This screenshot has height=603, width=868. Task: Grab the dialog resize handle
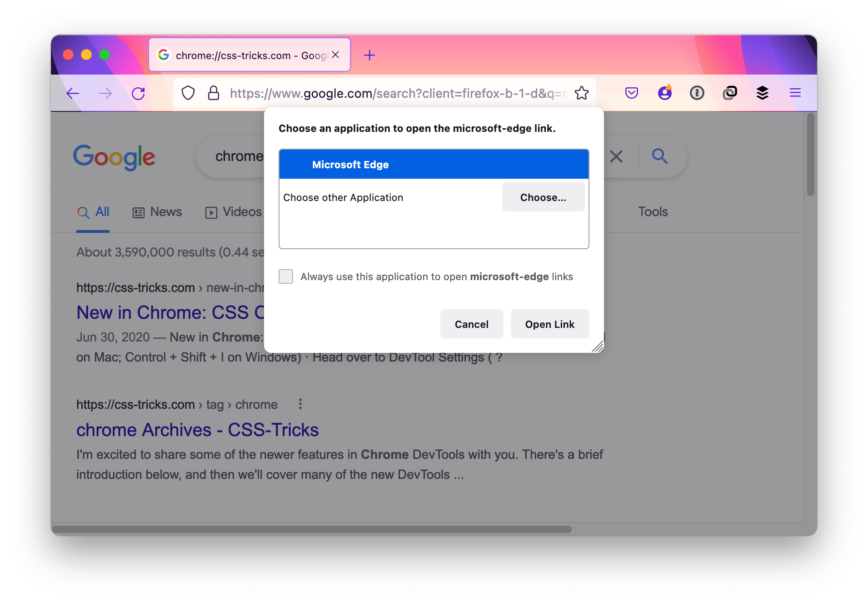(x=598, y=347)
